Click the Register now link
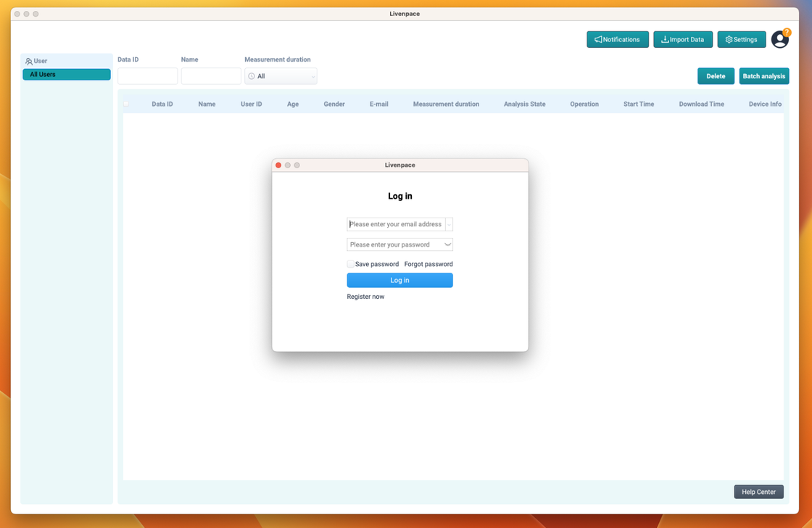 (365, 297)
